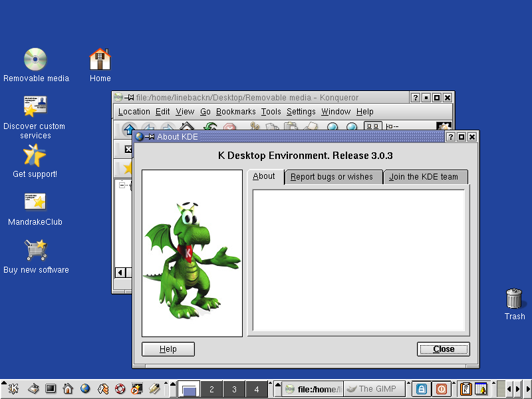This screenshot has width=532, height=399.
Task: Open the lifesaver Help Center panel icon
Action: pyautogui.click(x=120, y=389)
